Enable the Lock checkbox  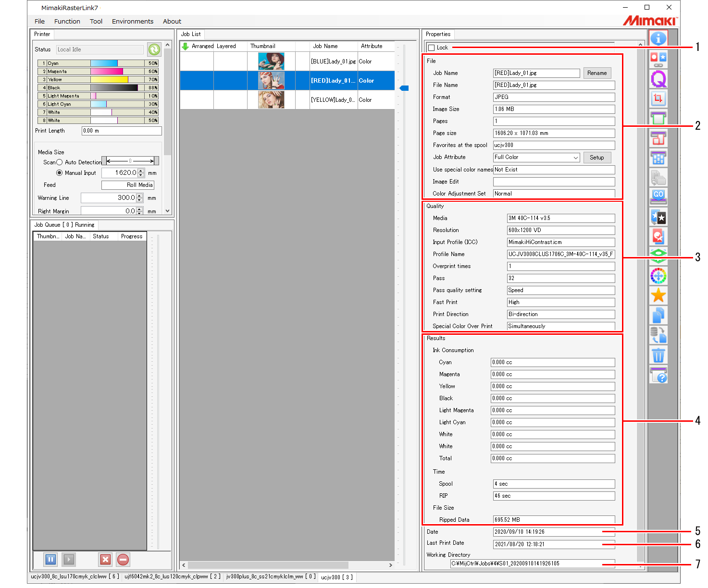point(430,47)
